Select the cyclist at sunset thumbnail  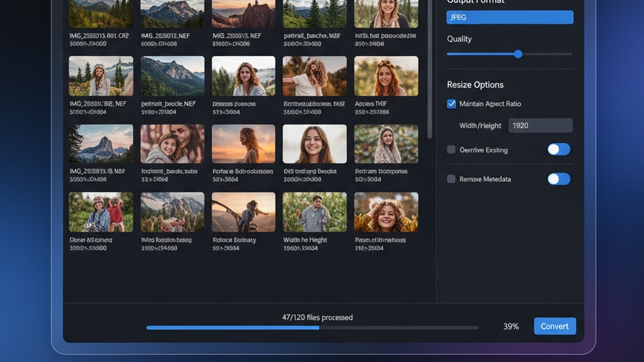[x=243, y=212]
